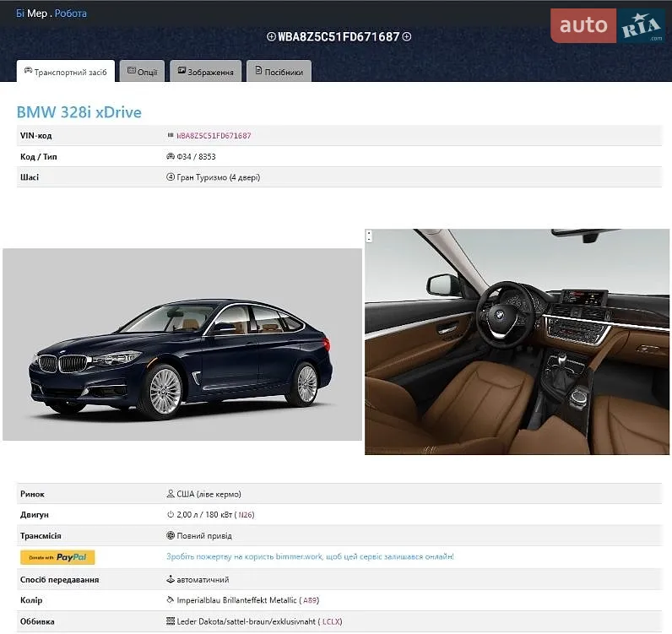The width and height of the screenshot is (672, 634).
Task: Click the car icon next to Ф34 / 8353
Action: click(171, 156)
